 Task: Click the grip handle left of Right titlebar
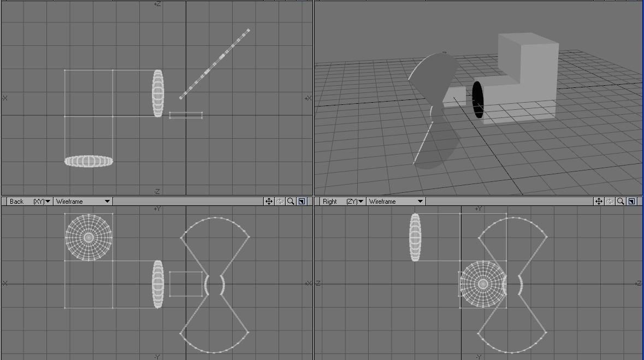click(317, 202)
